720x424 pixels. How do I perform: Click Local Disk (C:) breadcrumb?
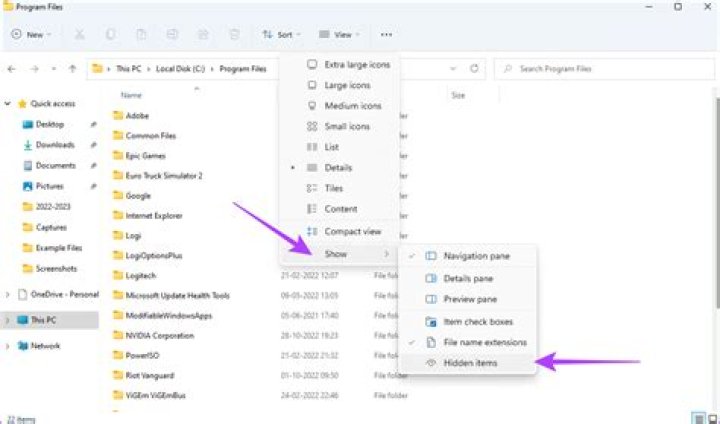pos(180,68)
